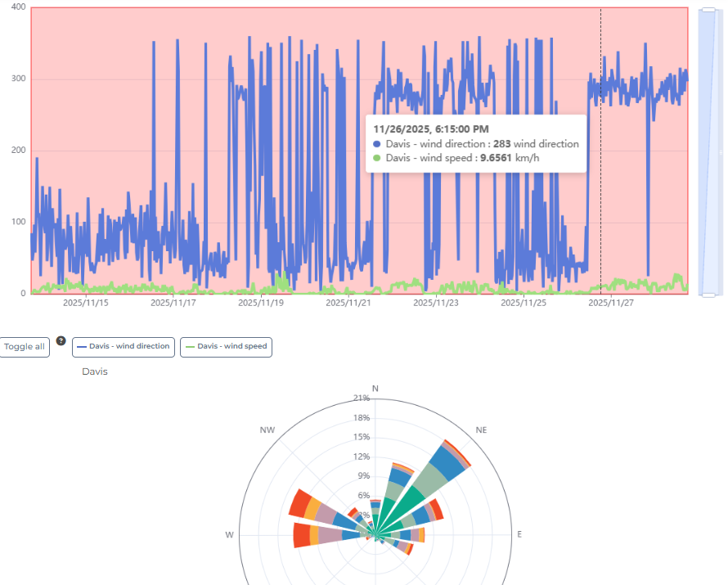Click the 2025/11/15 x-axis date label

tap(85, 303)
